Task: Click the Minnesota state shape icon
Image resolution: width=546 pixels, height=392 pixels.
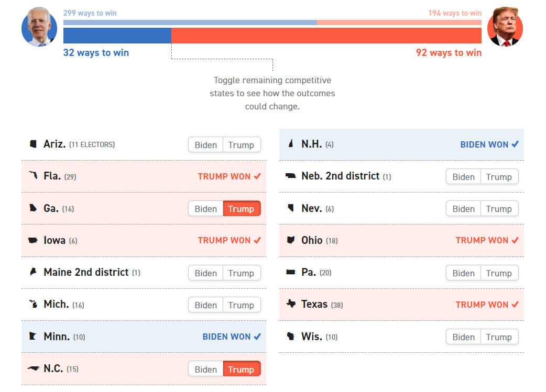Action: tap(32, 336)
